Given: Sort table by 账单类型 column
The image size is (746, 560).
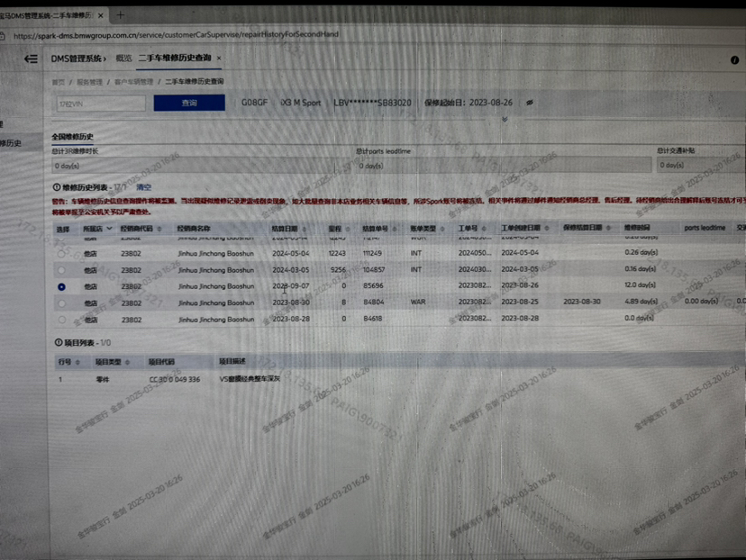Looking at the screenshot, I should coord(442,230).
